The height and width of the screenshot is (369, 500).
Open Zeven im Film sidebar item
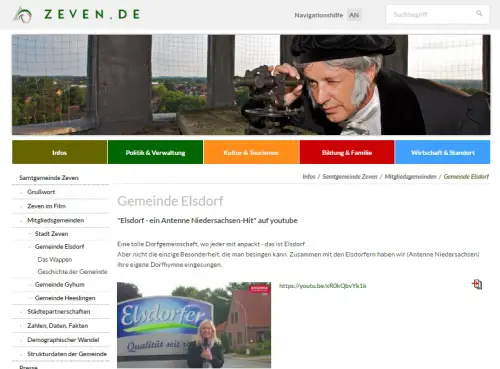[x=46, y=206]
